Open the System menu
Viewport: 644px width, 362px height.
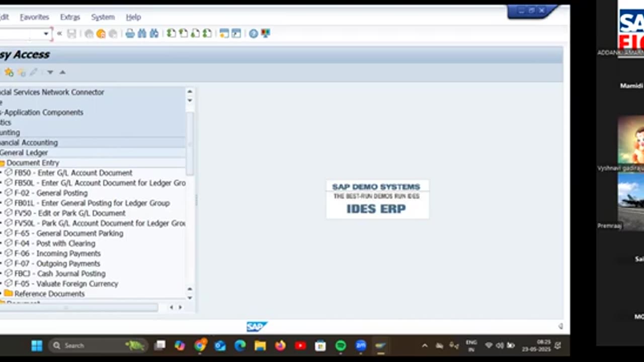coord(103,17)
